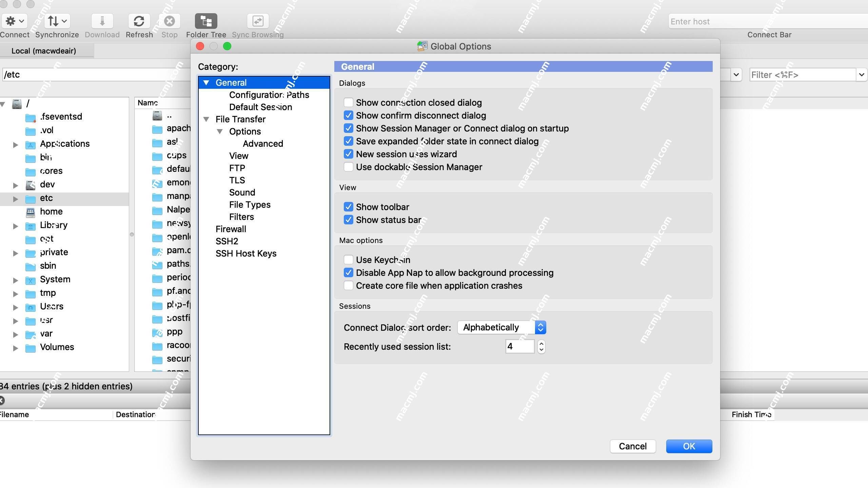Image resolution: width=868 pixels, height=488 pixels.
Task: Collapse the File Transfer category triangle
Action: coord(206,119)
